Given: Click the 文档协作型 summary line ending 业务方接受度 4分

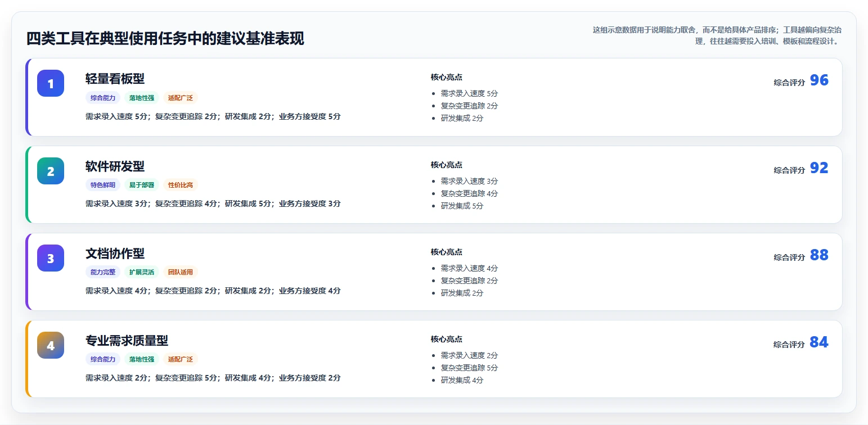Looking at the screenshot, I should tap(213, 291).
